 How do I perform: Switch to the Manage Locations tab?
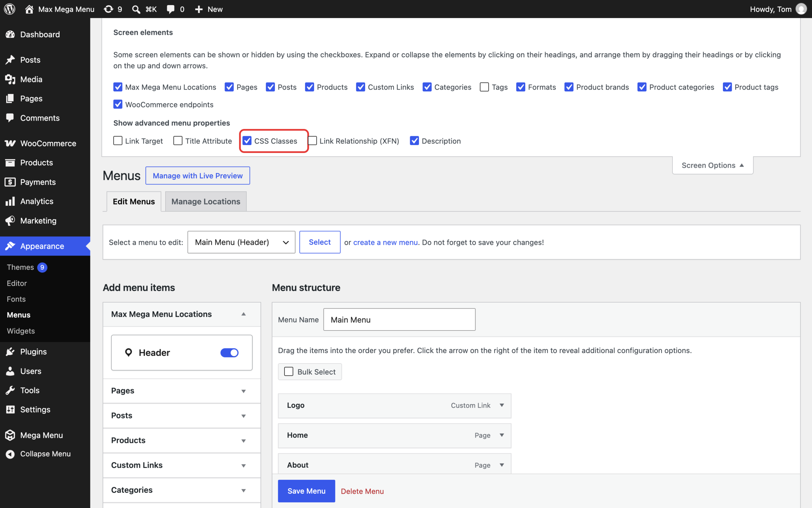(206, 202)
